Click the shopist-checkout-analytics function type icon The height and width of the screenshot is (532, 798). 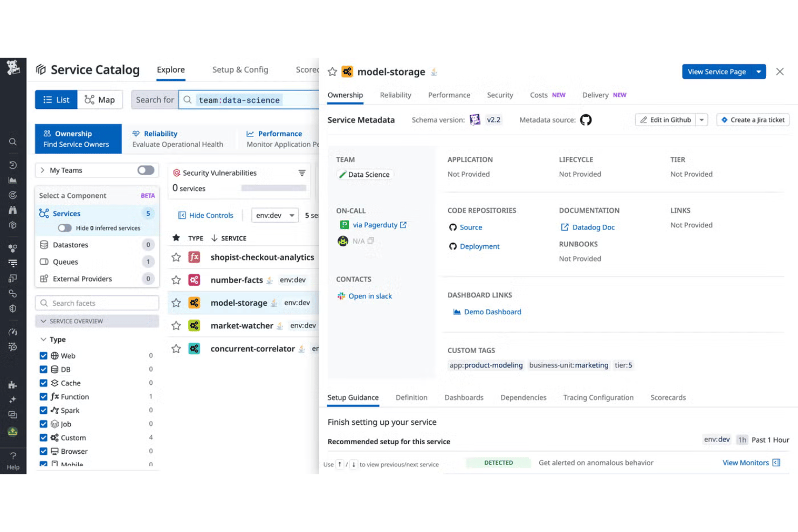point(194,257)
